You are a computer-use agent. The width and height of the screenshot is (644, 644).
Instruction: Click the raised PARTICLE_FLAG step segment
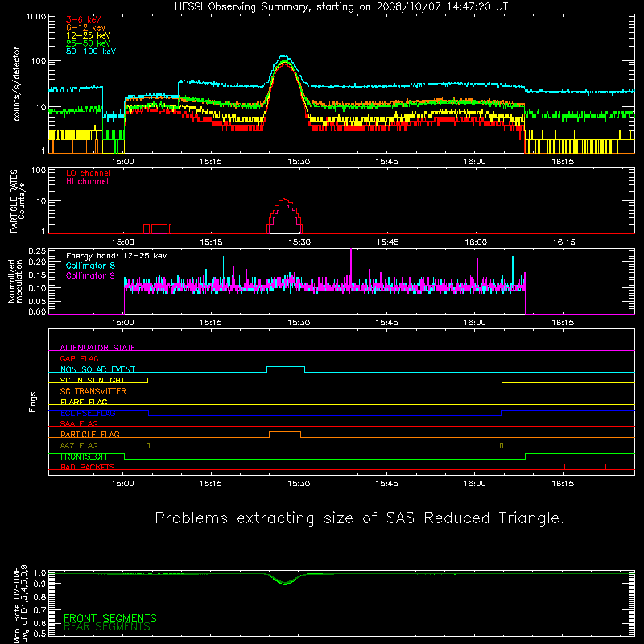[285, 432]
